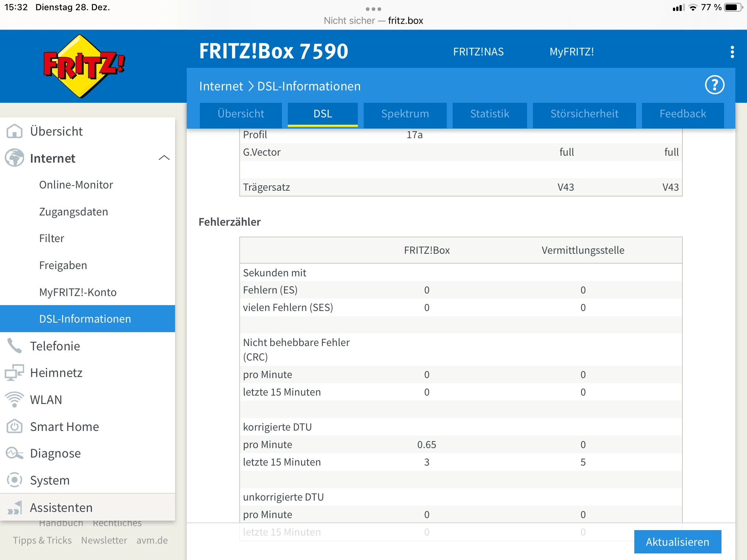Open the Assistenten section
The width and height of the screenshot is (747, 560).
[x=61, y=507]
